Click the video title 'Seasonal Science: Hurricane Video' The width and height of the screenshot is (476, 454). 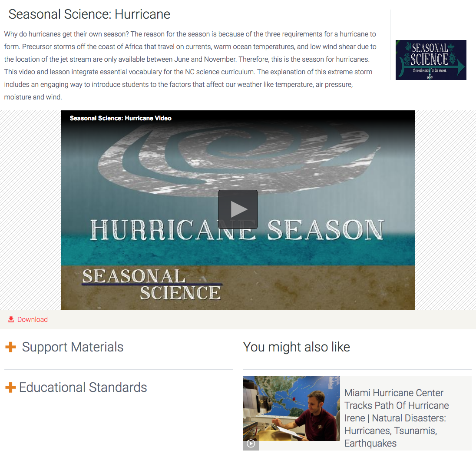[120, 118]
